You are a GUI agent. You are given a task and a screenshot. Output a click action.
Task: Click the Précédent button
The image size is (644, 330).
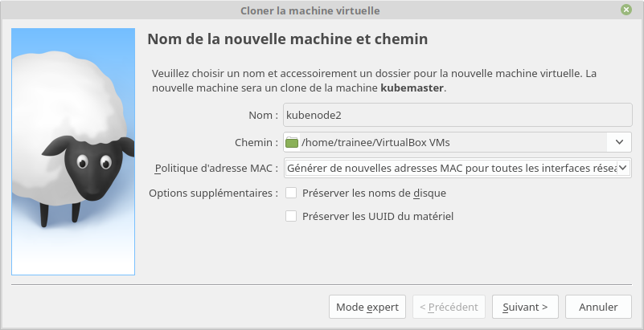pos(449,307)
